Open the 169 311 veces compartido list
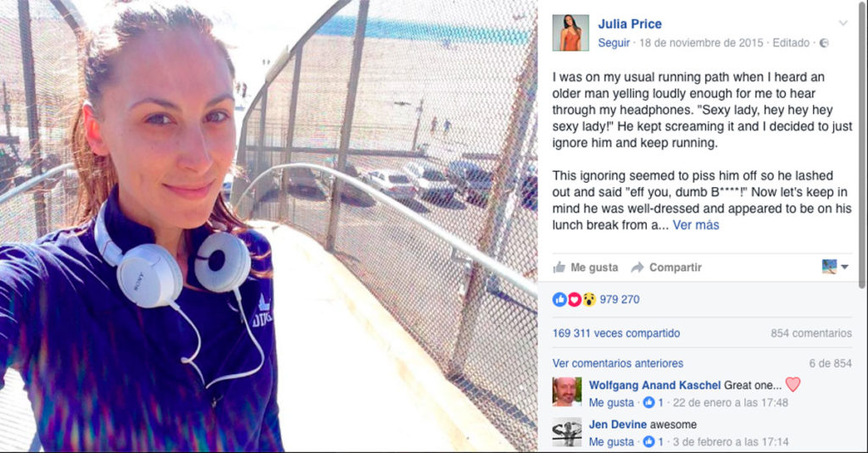 pos(616,333)
